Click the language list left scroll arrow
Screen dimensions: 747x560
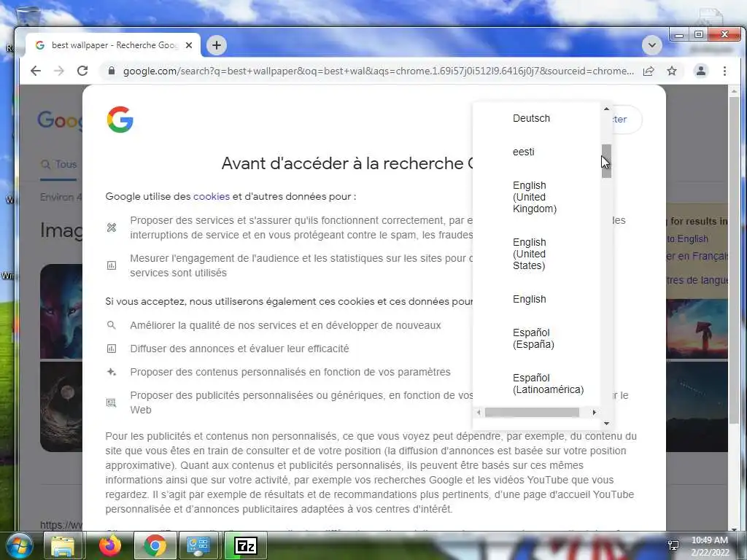pyautogui.click(x=479, y=413)
